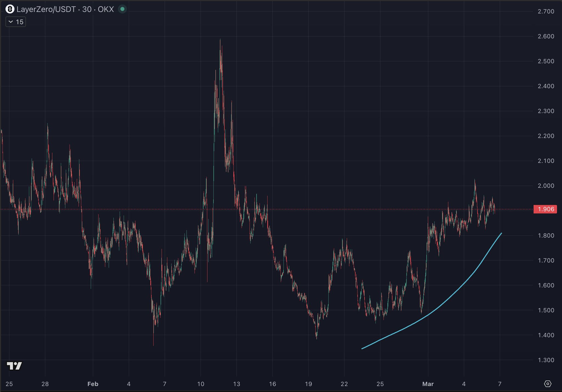The image size is (562, 392).
Task: Click the Feb label on time axis
Action: pyautogui.click(x=93, y=384)
